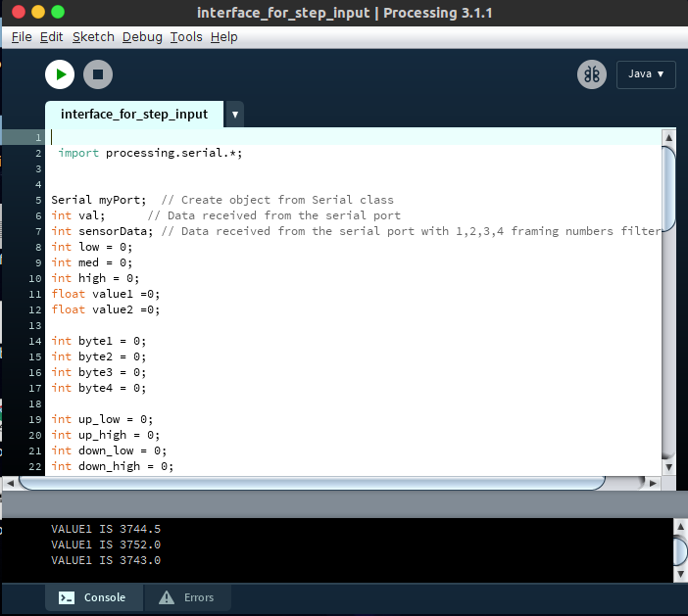The width and height of the screenshot is (688, 616).
Task: Click the 'float value1 =0;' line
Action: (x=105, y=294)
